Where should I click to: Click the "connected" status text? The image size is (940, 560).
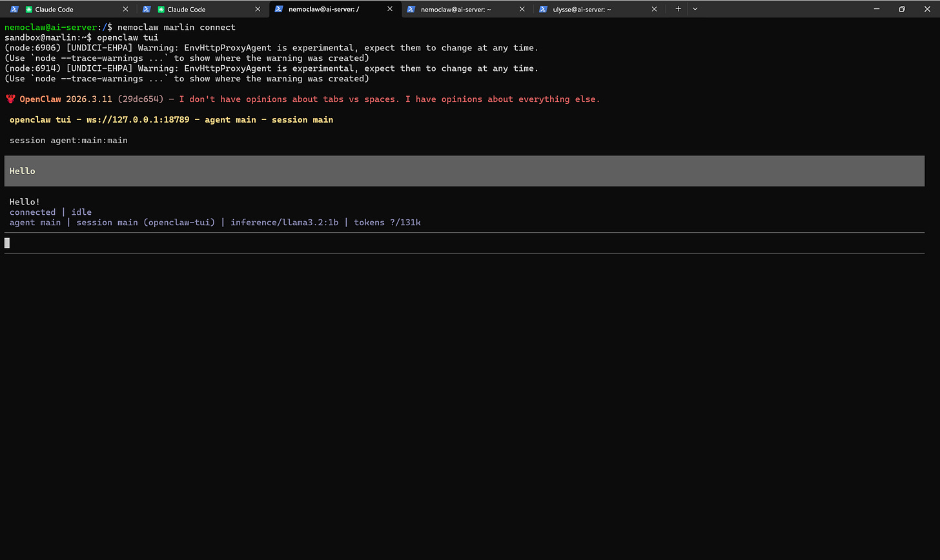(33, 212)
